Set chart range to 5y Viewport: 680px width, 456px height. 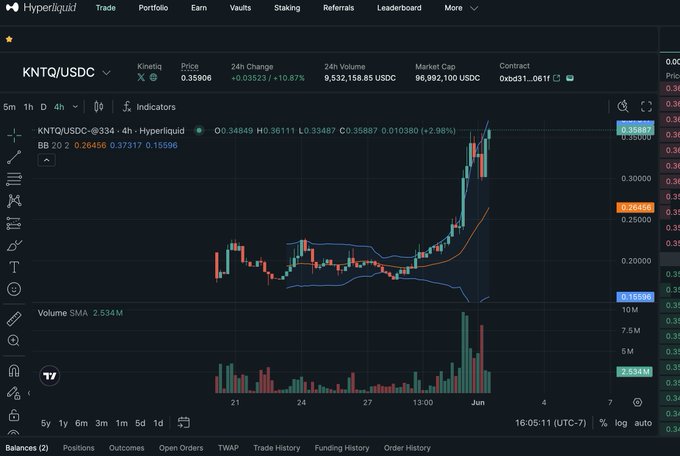coord(46,423)
